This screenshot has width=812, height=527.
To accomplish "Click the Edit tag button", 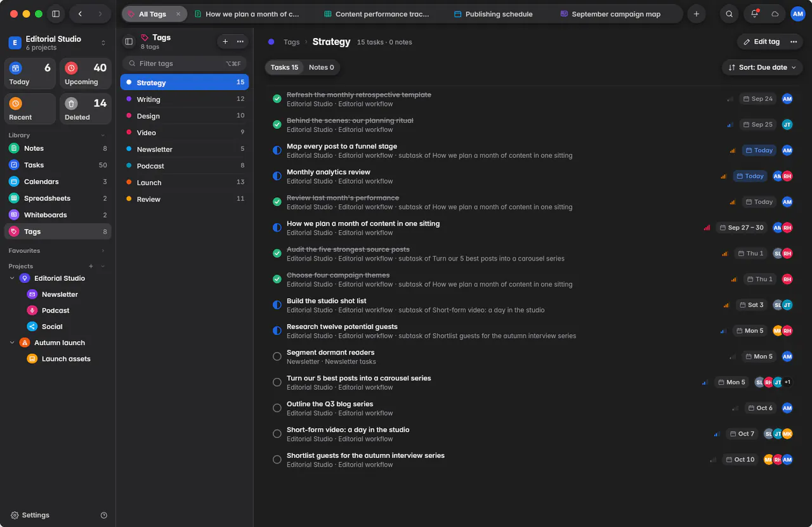I will tap(762, 42).
